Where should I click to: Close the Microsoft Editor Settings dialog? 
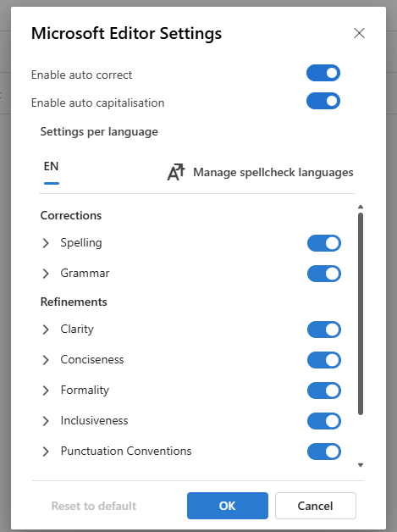coord(359,33)
